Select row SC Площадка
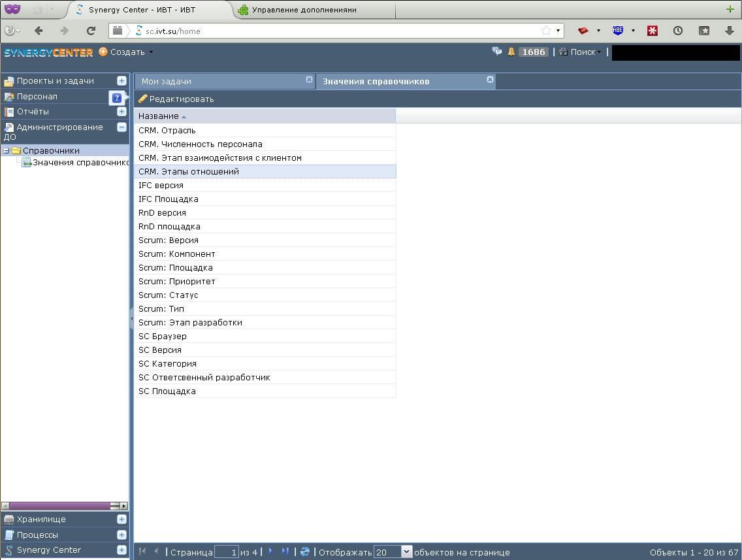Viewport: 742px width, 560px height. (265, 391)
